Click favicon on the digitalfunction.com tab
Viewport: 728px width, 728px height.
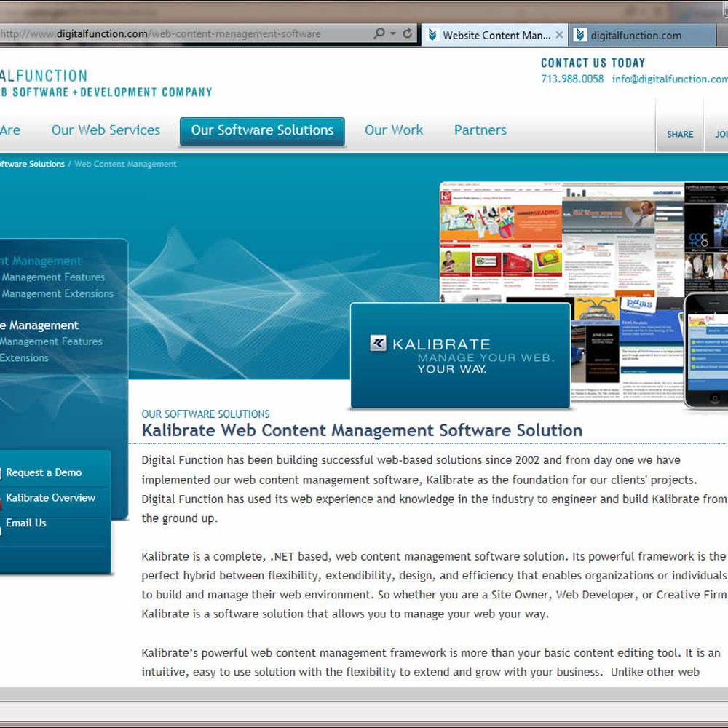(580, 35)
